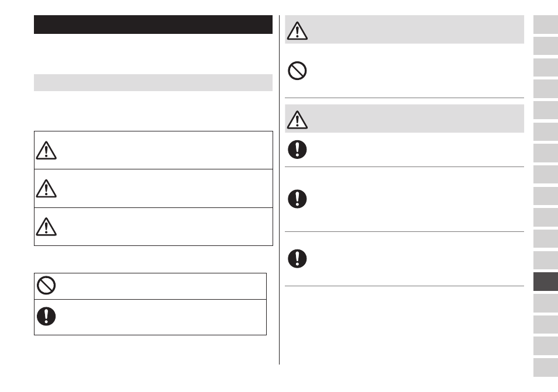Click the gray subheading bar below the black header
This screenshot has height=392, width=558.
[x=153, y=82]
